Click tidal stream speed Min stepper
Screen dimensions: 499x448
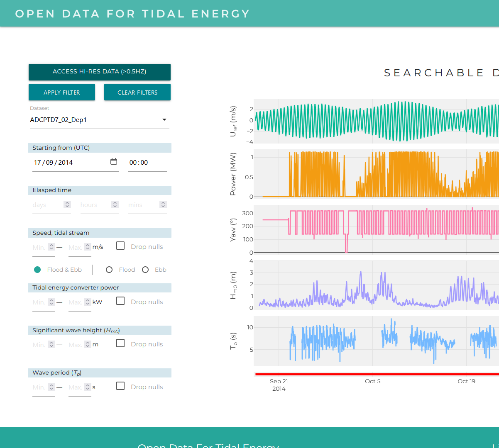point(51,247)
